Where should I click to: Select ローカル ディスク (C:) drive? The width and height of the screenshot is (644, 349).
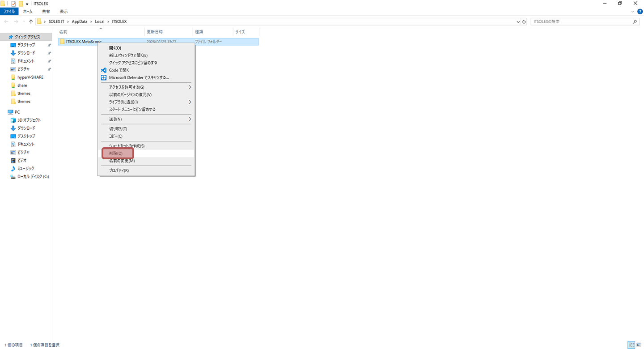click(x=33, y=176)
